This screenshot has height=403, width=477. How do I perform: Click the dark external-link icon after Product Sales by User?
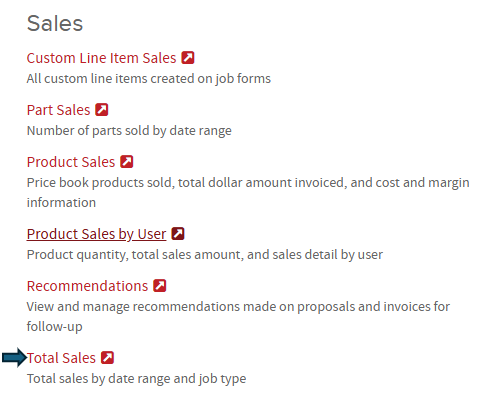[x=178, y=234]
